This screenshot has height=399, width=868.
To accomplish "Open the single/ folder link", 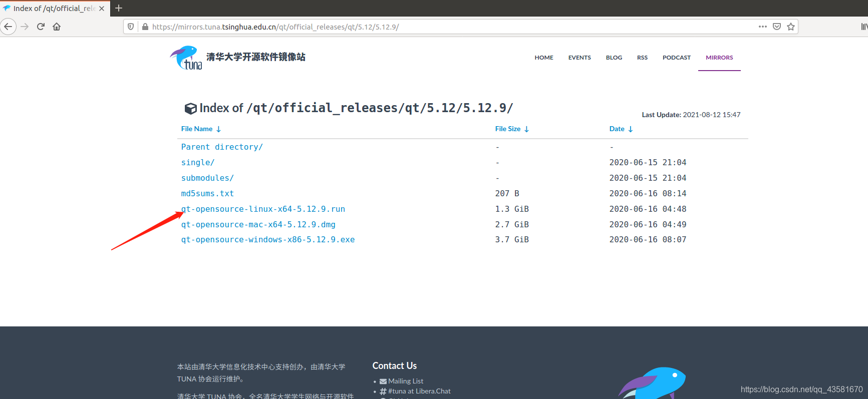I will click(x=198, y=162).
